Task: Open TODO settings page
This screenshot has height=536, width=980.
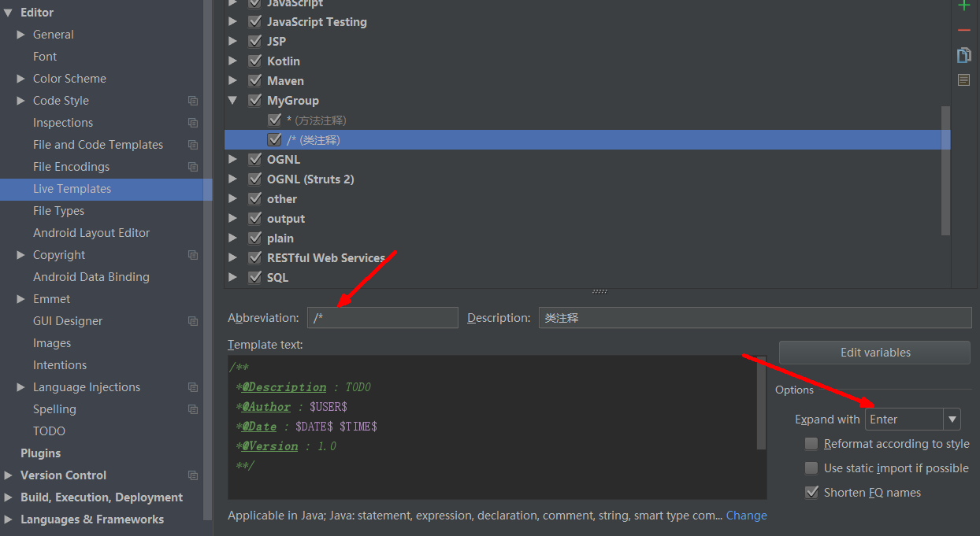Action: tap(49, 431)
